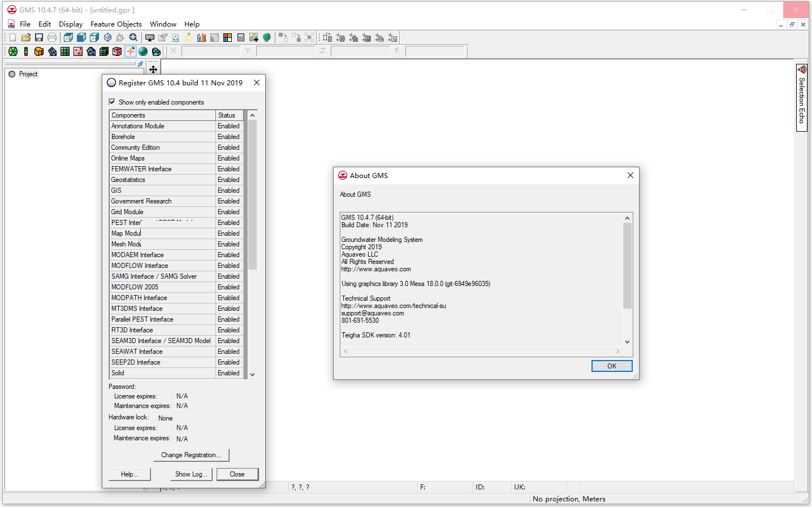Click the Status column header
This screenshot has height=507, width=812.
coord(230,115)
